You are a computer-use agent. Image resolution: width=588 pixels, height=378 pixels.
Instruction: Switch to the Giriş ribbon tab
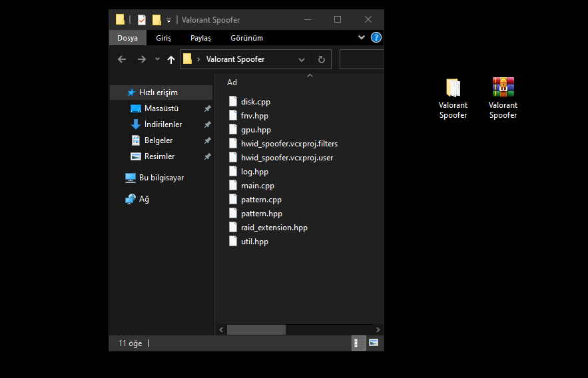tap(164, 38)
